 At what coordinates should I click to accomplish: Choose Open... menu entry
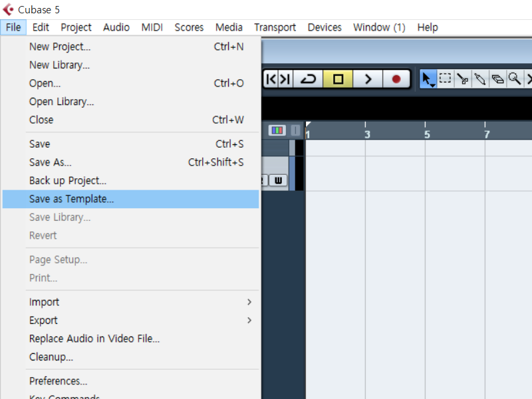(130, 83)
